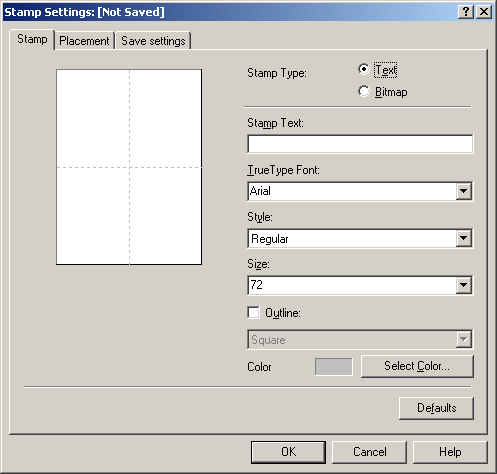
Task: Open the TrueType Font dropdown arrow
Action: click(x=463, y=191)
